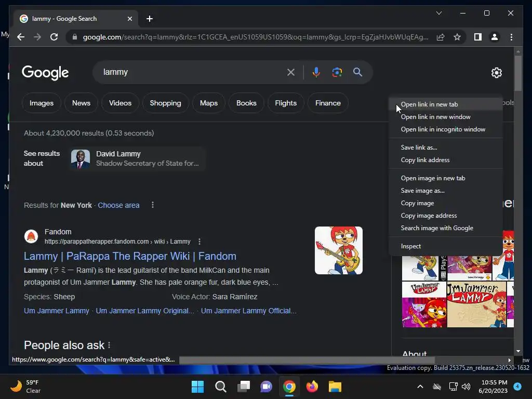Choose Open link in incognito window
The height and width of the screenshot is (399, 532).
(445, 129)
